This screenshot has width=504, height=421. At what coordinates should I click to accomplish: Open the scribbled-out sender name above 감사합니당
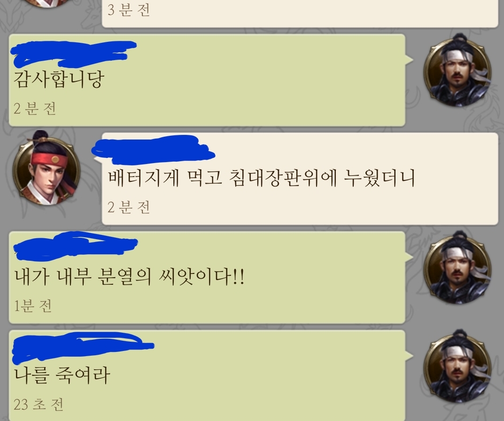pos(74,53)
